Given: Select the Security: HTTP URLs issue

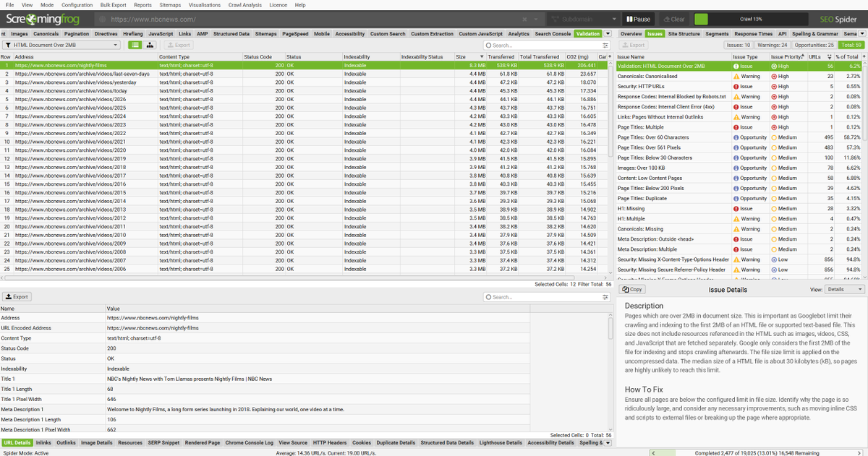Looking at the screenshot, I should [741, 86].
